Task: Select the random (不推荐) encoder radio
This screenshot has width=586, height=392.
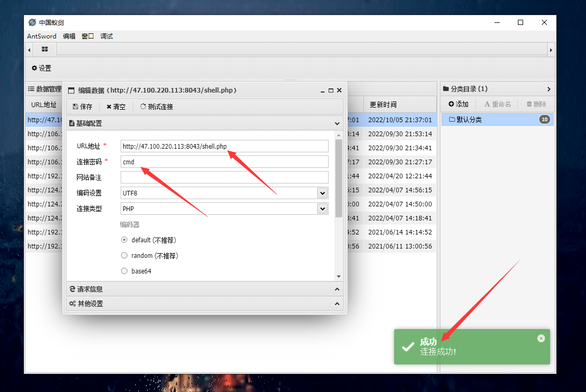Action: pyautogui.click(x=124, y=256)
